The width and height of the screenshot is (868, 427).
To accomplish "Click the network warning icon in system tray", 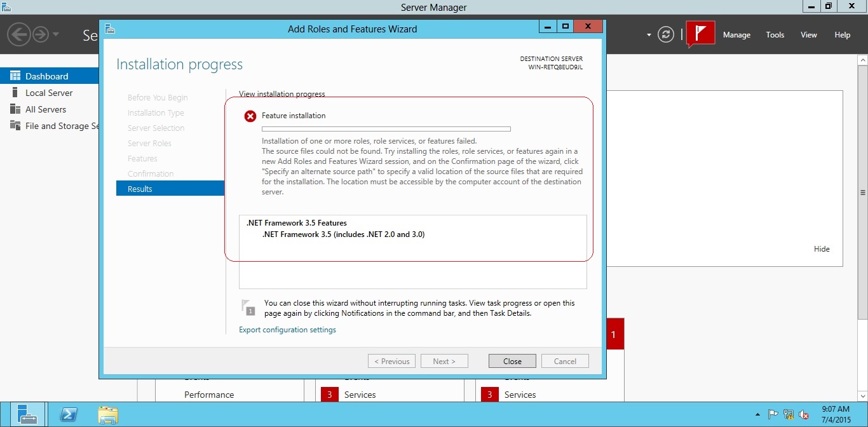I will pyautogui.click(x=789, y=412).
